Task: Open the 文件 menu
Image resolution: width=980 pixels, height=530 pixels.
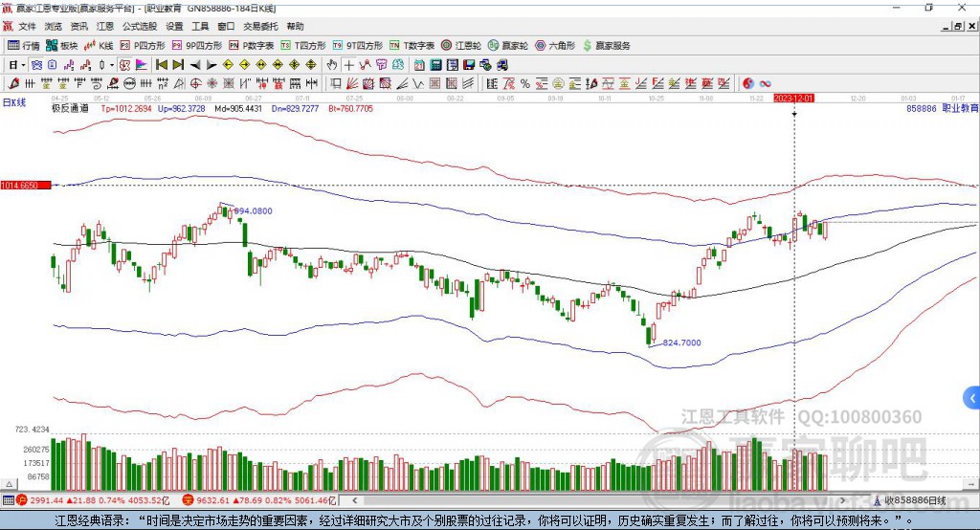Action: (27, 26)
